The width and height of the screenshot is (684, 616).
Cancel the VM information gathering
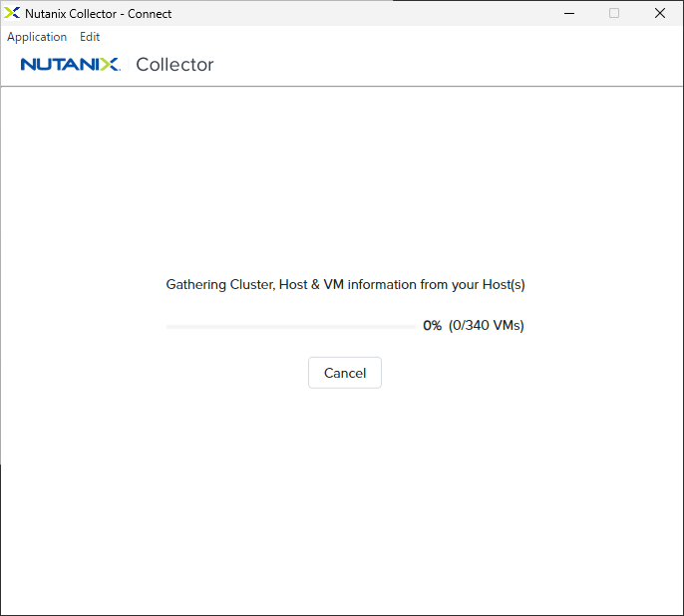point(345,373)
